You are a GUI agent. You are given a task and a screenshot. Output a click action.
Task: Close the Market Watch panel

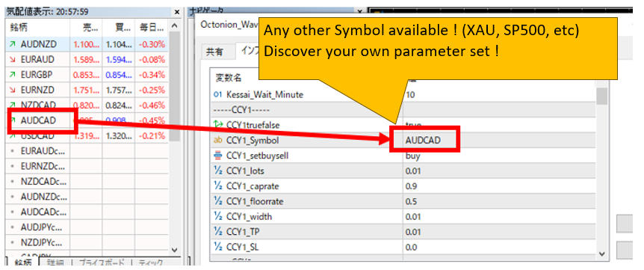pos(177,12)
